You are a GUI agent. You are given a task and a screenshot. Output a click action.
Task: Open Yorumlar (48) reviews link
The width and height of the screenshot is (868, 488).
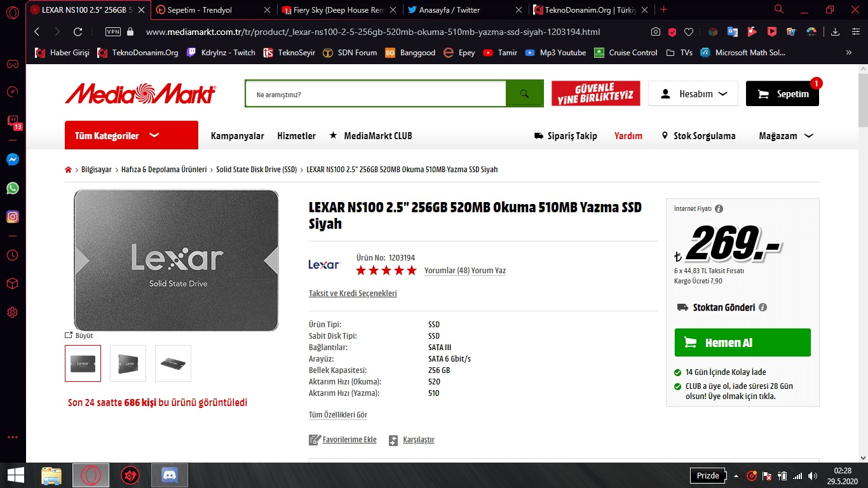(447, 271)
